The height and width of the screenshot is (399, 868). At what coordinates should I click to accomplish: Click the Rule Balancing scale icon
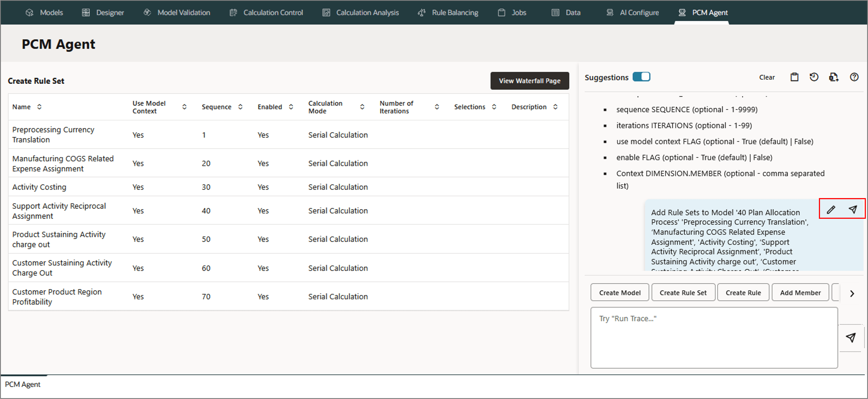point(422,12)
